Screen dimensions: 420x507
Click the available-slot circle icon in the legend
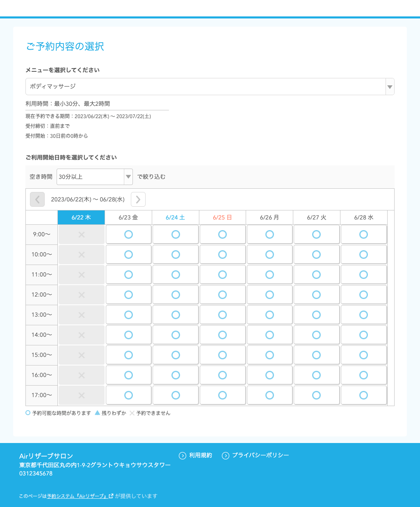(x=27, y=413)
